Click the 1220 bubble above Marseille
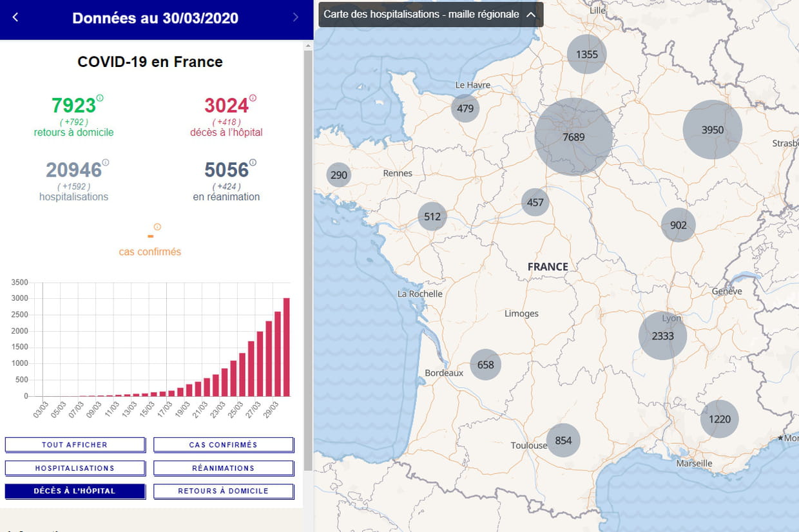 719,419
